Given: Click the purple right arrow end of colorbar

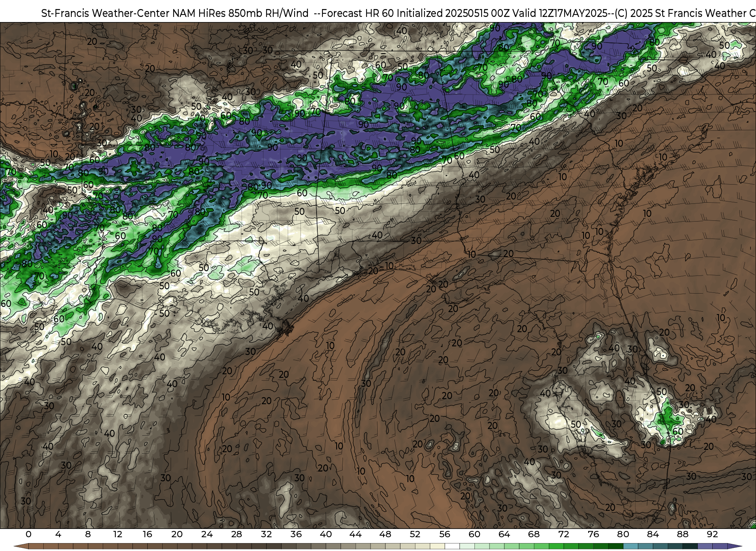Looking at the screenshot, I should (x=734, y=546).
